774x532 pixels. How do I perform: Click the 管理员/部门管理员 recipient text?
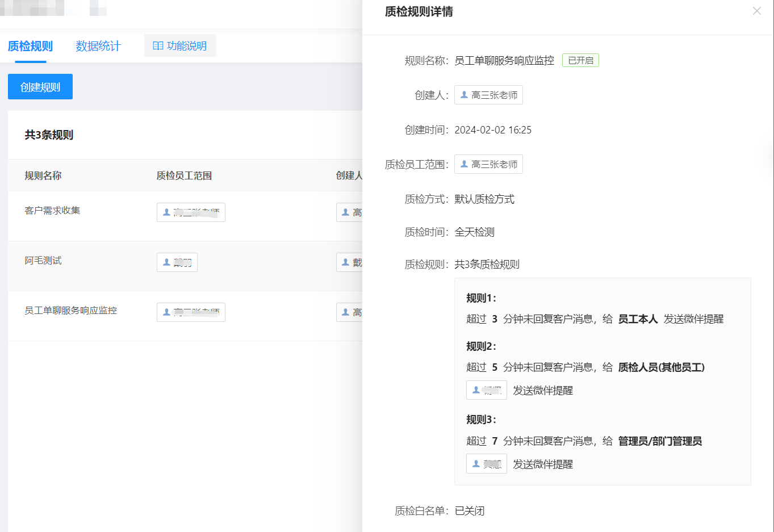(660, 441)
